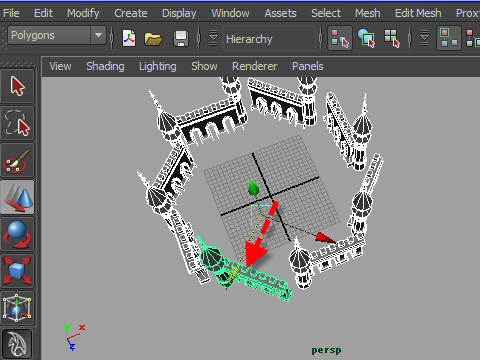
Task: Click the Universal Manipulator tool
Action: pos(17,308)
